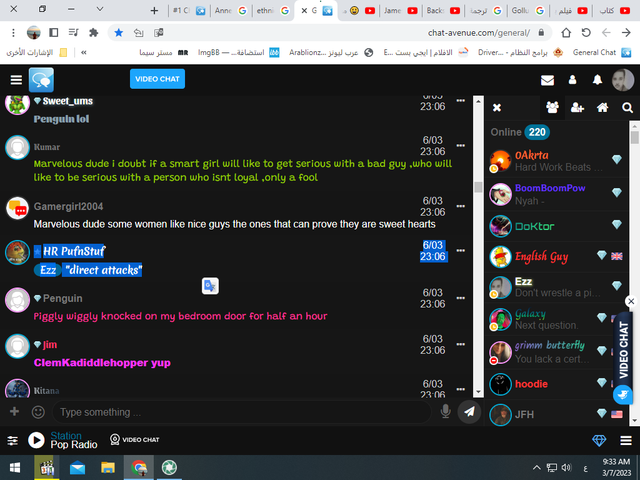Bookmark page with star icon
This screenshot has width=640, height=480.
pos(118,33)
